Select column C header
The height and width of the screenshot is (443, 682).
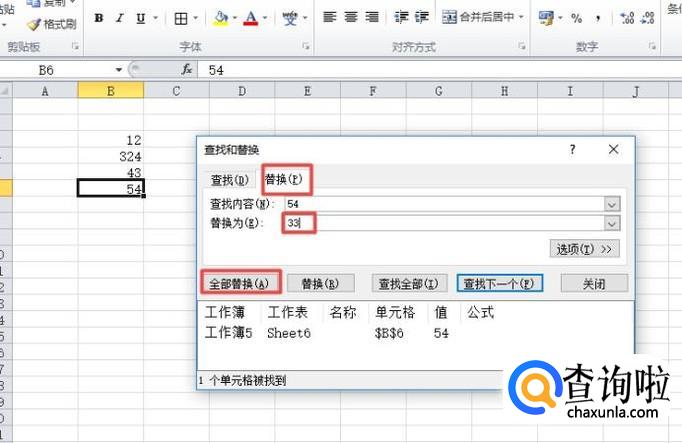[x=176, y=91]
